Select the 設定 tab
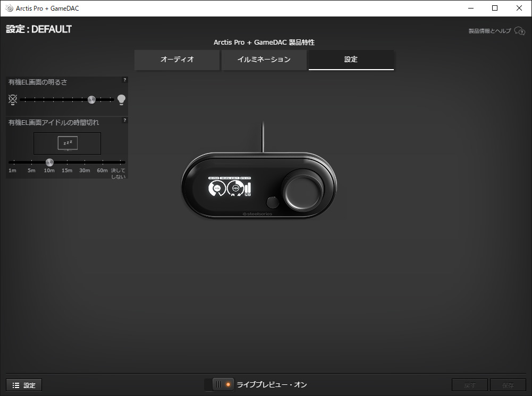Viewport: 532px width, 396px height. (351, 60)
